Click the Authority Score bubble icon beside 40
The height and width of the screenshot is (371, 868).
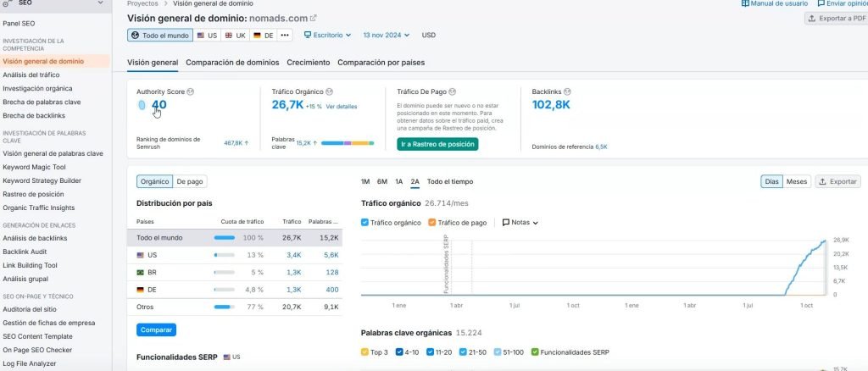point(142,105)
